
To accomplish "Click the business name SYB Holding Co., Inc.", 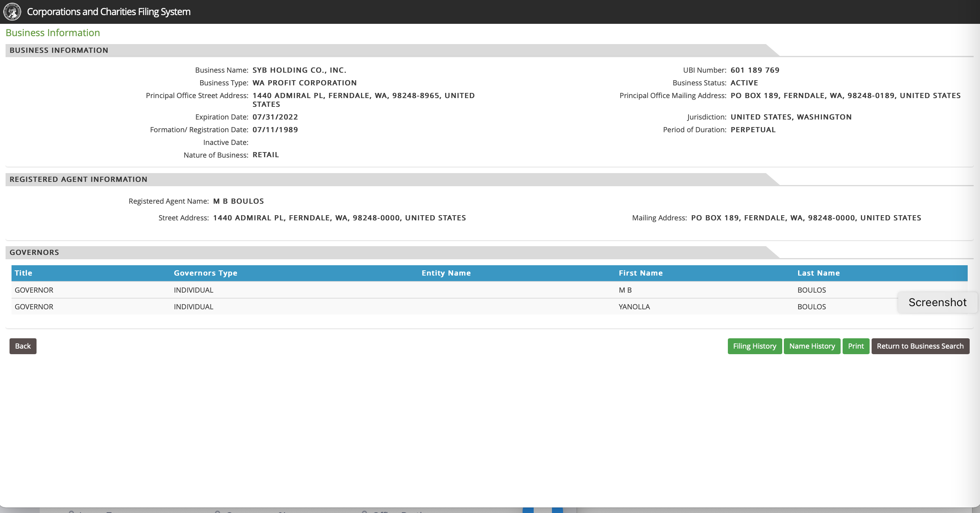I will [x=299, y=70].
